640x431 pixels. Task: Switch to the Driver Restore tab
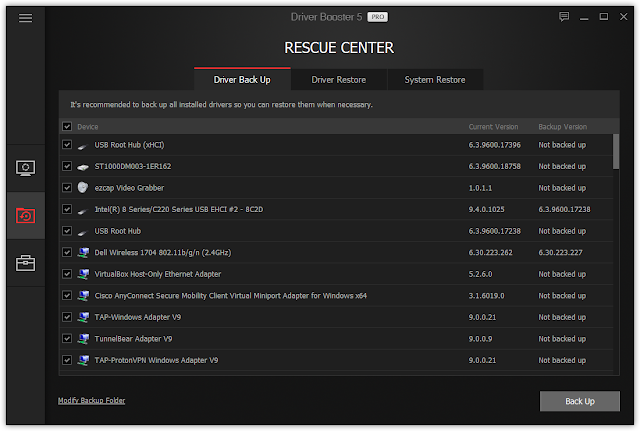(339, 80)
